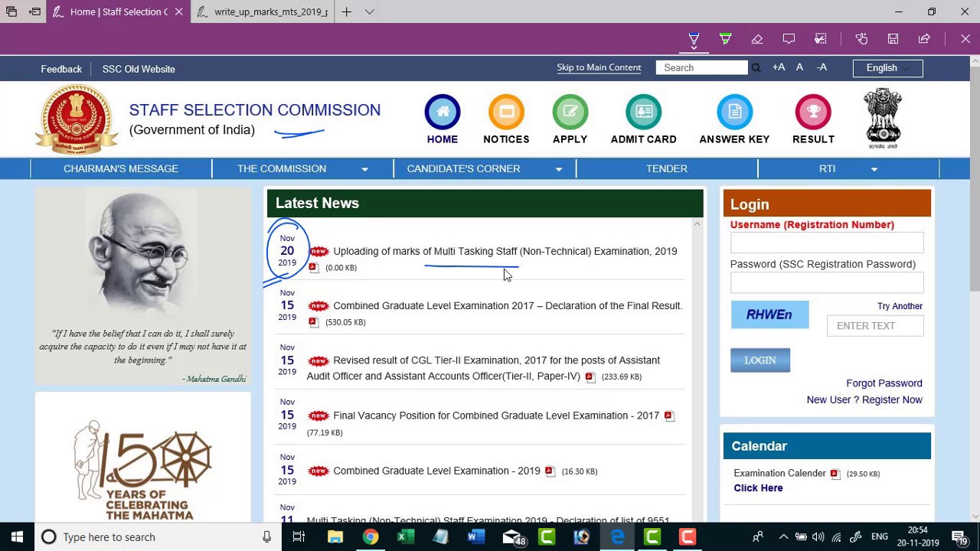This screenshot has width=980, height=551.
Task: Open Word from the taskbar
Action: [x=476, y=537]
